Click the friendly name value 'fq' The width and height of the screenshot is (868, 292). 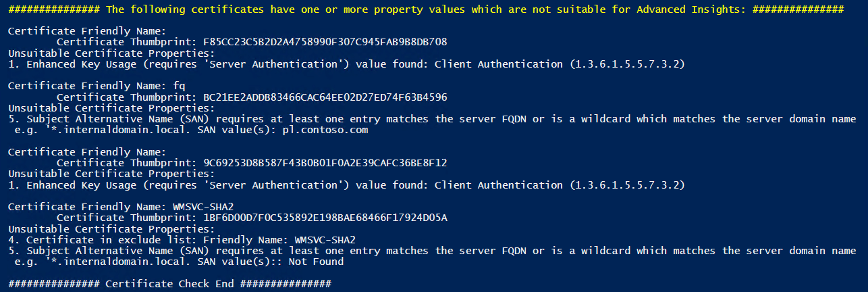(178, 86)
